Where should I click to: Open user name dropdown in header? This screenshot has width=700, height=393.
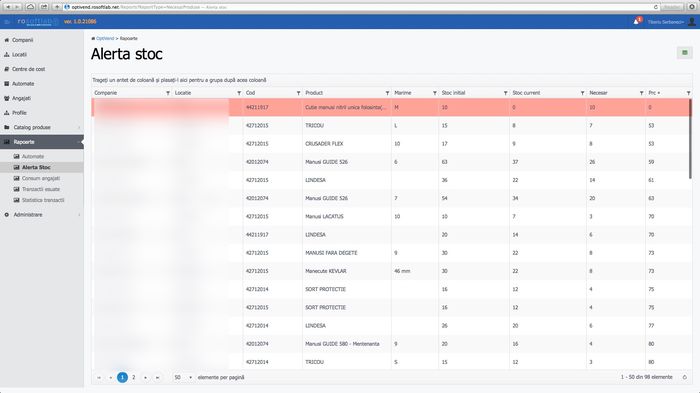tap(666, 22)
